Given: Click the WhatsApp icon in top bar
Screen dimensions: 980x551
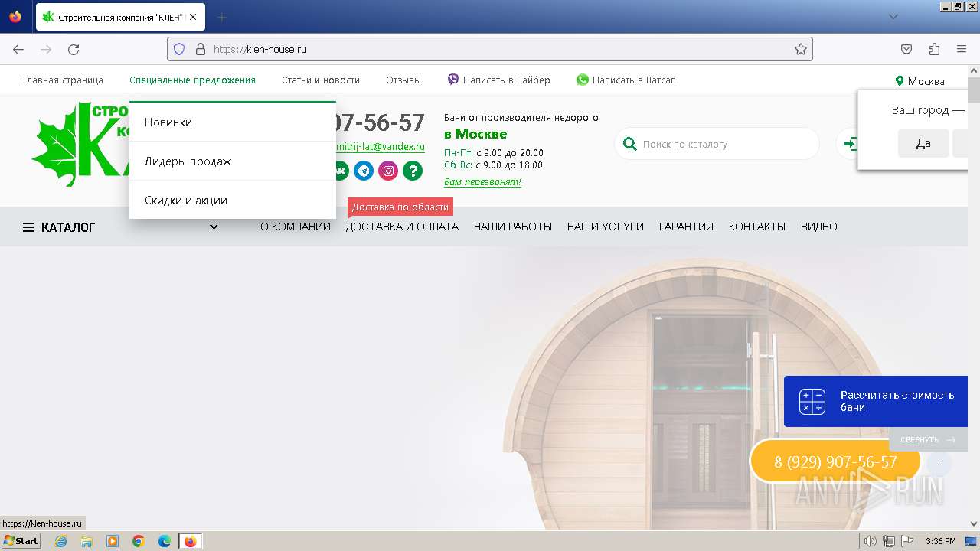Looking at the screenshot, I should tap(583, 80).
